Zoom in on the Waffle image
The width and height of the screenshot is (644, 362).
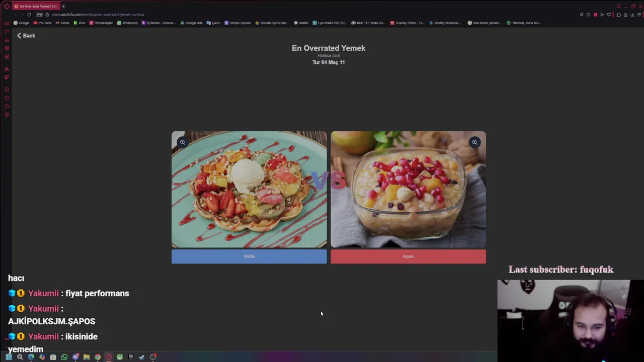point(183,142)
